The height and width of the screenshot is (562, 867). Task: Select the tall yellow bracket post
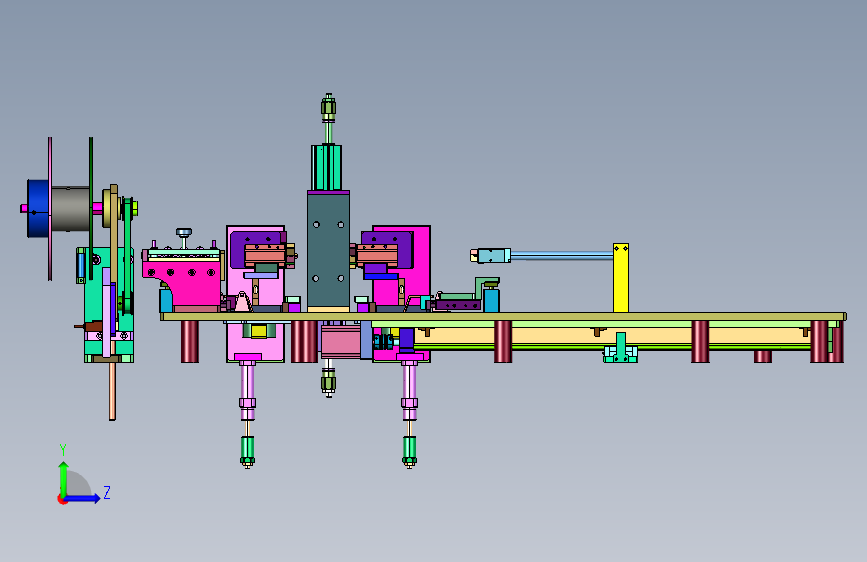621,278
